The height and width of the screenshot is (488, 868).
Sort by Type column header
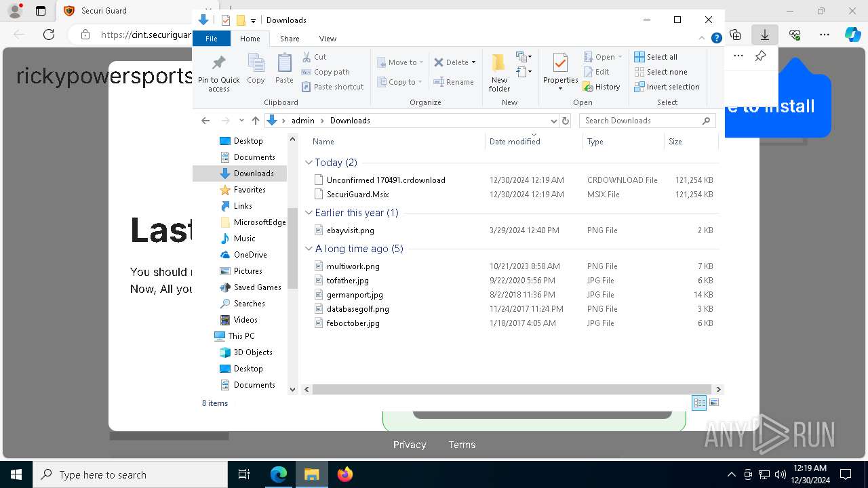coord(623,142)
